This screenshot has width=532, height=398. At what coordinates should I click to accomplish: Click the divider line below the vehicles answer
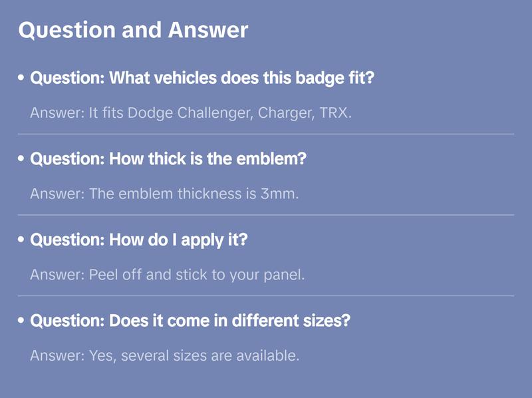tap(266, 134)
